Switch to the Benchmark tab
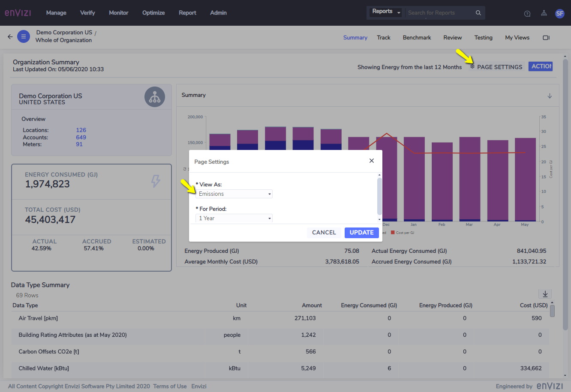The height and width of the screenshot is (392, 571). pos(417,38)
